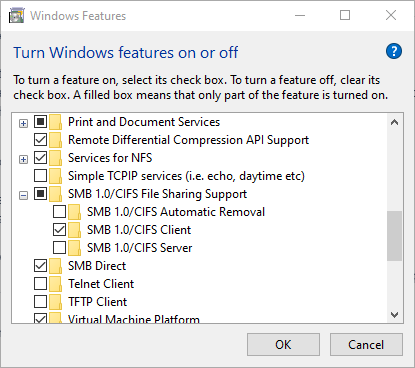415x368 pixels.
Task: Select the SMB 1.0/CIFS Server label
Action: click(x=140, y=248)
